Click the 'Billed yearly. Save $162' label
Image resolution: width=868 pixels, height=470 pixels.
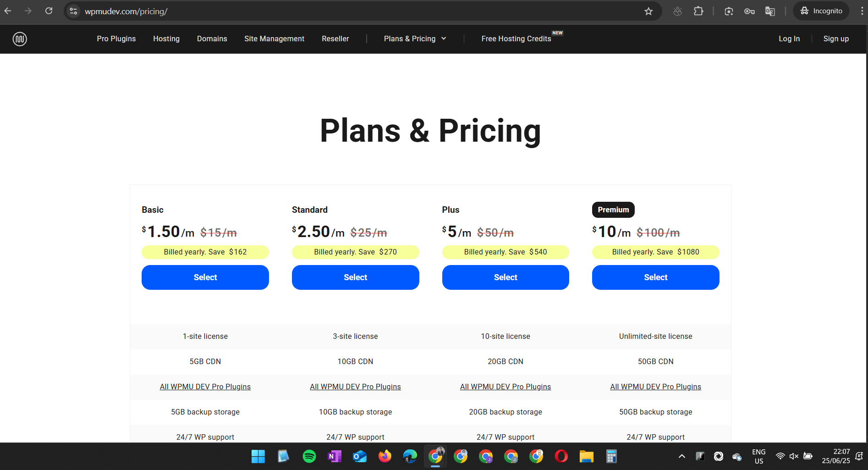pyautogui.click(x=205, y=252)
